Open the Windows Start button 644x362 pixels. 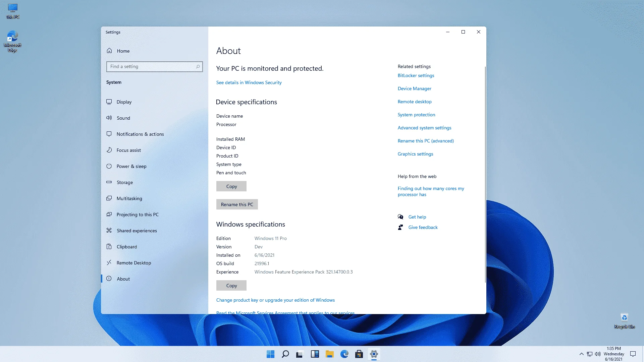[270, 354]
